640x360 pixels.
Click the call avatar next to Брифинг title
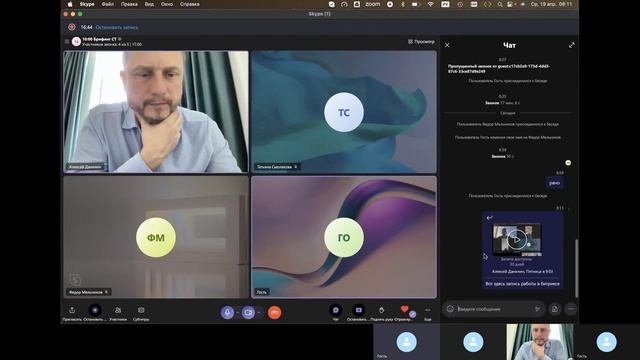[x=76, y=41]
